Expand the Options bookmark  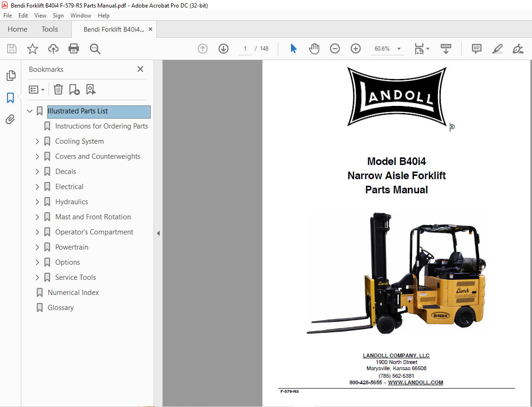[x=37, y=262]
